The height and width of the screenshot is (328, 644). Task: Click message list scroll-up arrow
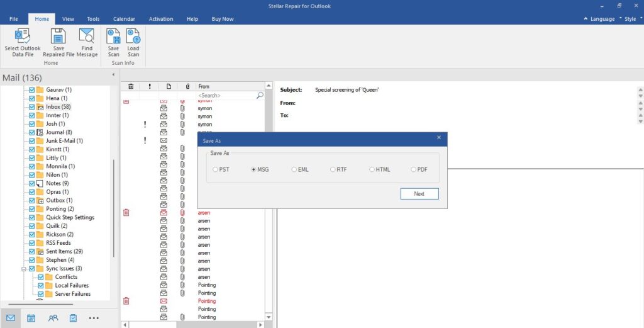tap(269, 86)
